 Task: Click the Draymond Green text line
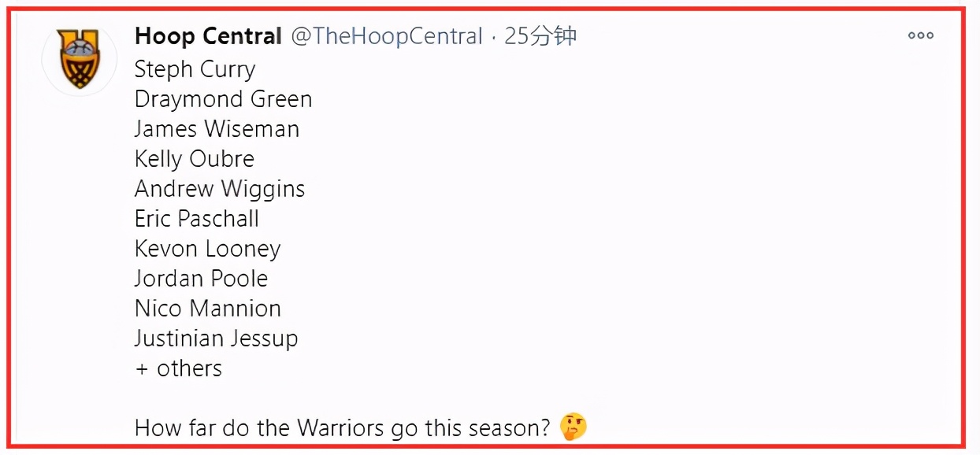pos(223,99)
